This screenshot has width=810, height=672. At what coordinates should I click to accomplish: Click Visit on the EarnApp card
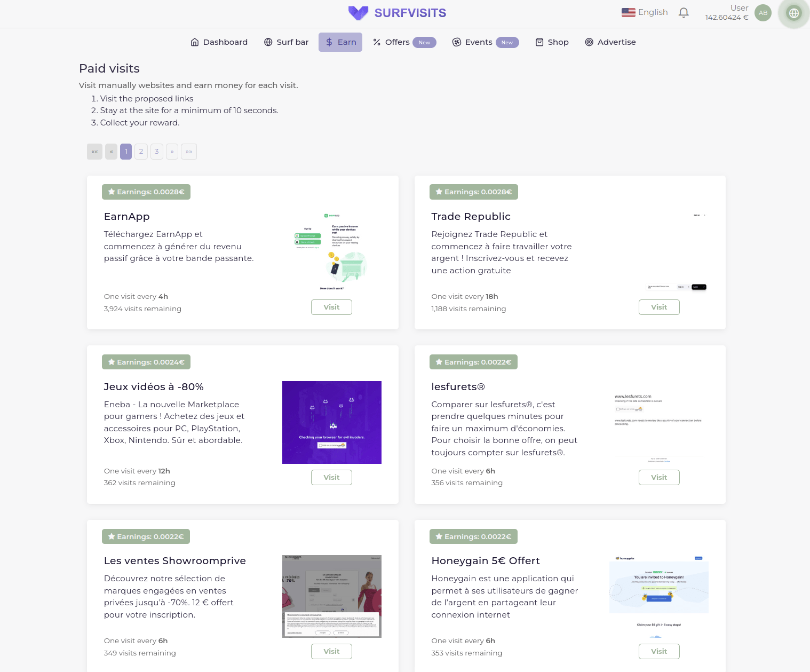point(331,307)
